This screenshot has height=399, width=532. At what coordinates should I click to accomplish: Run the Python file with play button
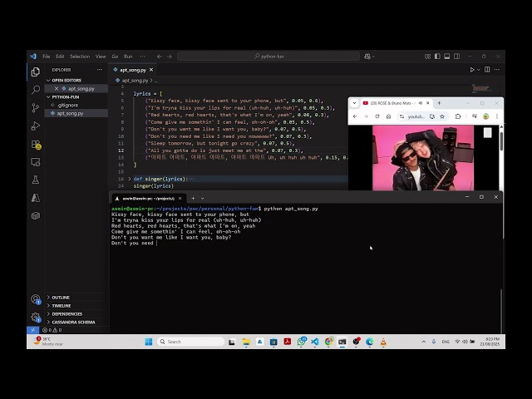pos(471,70)
